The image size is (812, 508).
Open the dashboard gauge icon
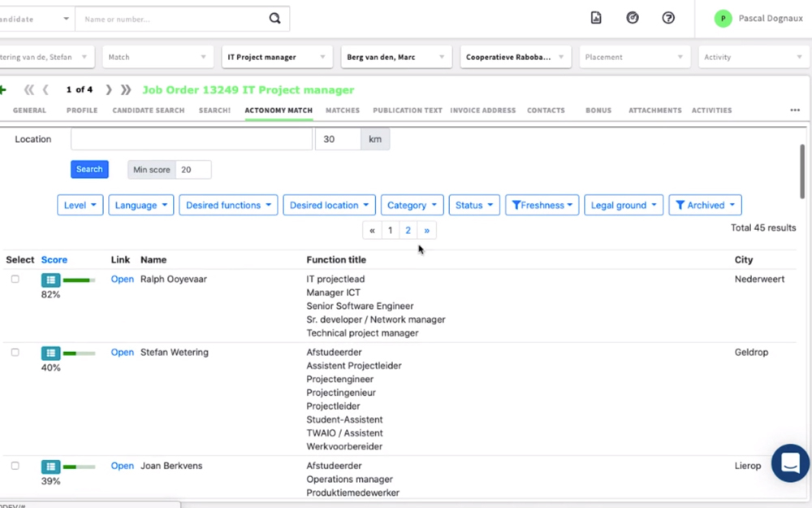click(633, 18)
